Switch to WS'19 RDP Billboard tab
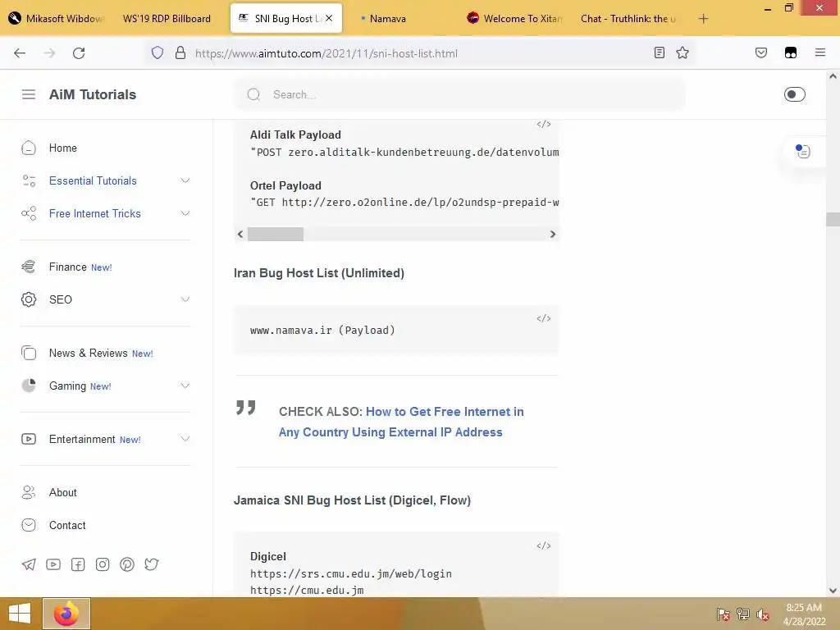Screen dimensions: 840x630 (x=167, y=18)
